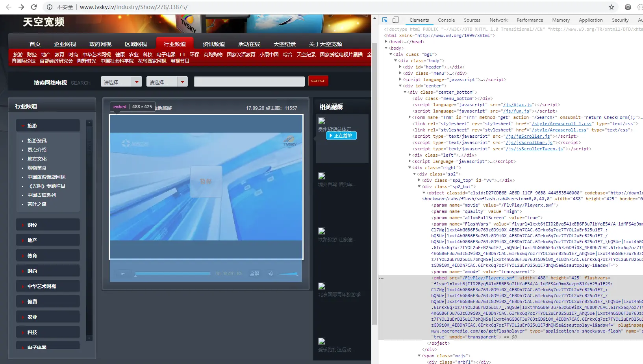The height and width of the screenshot is (364, 643).
Task: Click the 暂停 overlay on the video
Action: pyautogui.click(x=206, y=181)
